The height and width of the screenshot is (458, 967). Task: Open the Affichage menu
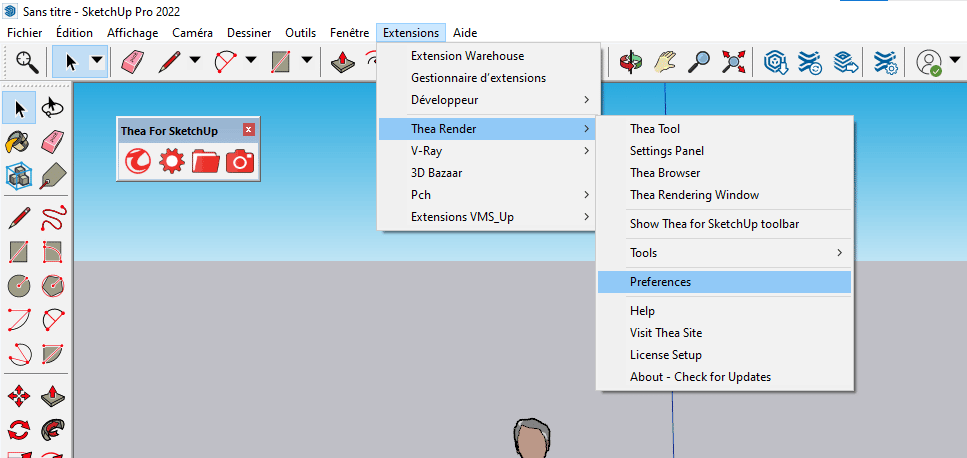133,33
